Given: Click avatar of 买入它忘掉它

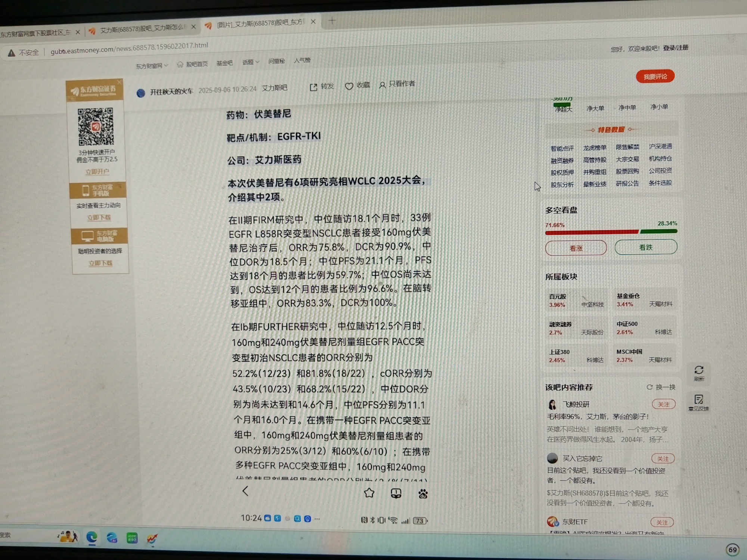Looking at the screenshot, I should tap(552, 458).
